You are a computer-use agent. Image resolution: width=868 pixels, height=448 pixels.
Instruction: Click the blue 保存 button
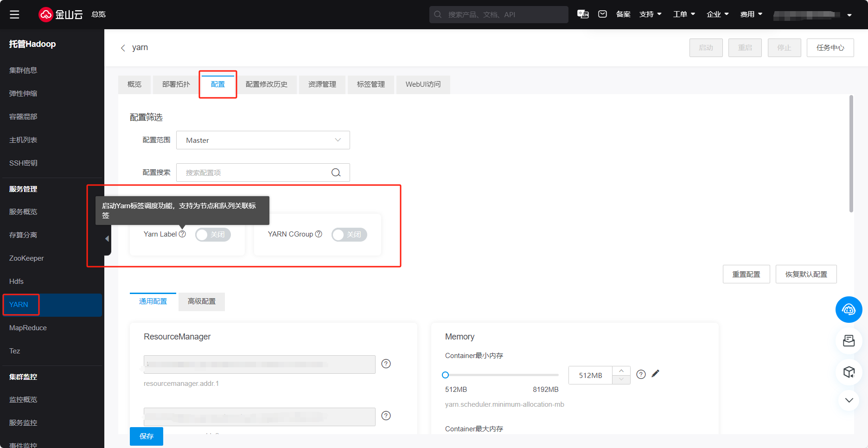pos(147,436)
